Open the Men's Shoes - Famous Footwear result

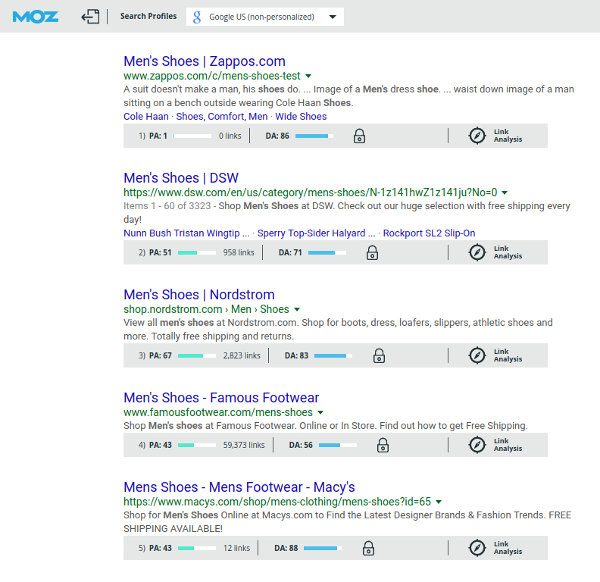coord(221,398)
